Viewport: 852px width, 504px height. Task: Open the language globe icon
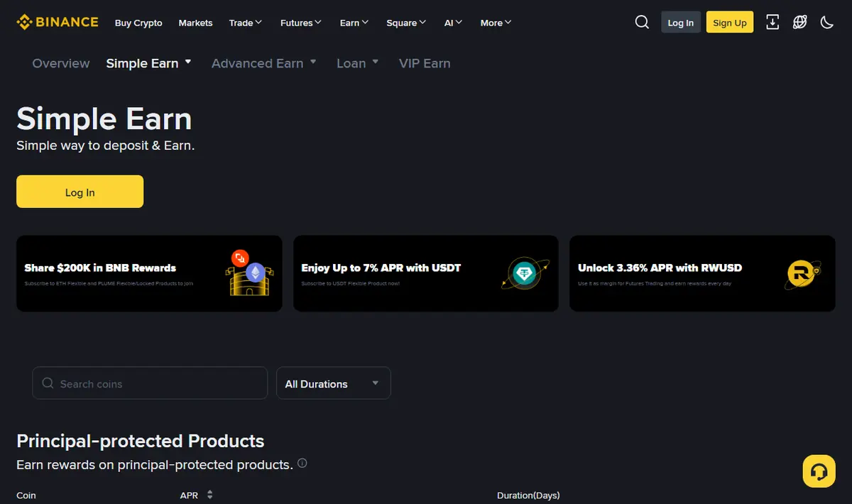pos(799,22)
